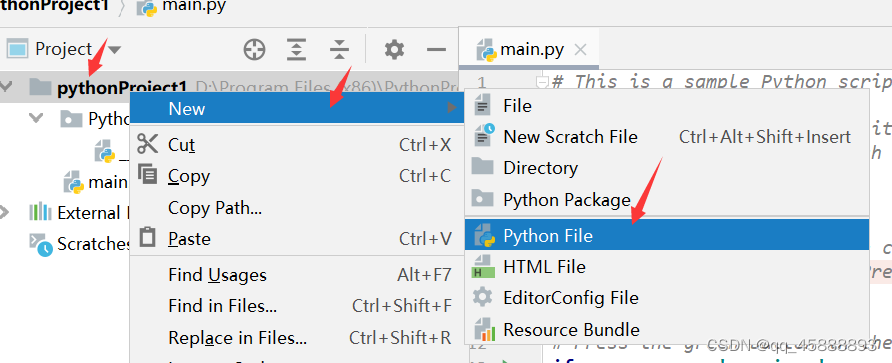Collapse the pythonProject1 root folder
Screen dimensions: 892x363
coord(6,86)
